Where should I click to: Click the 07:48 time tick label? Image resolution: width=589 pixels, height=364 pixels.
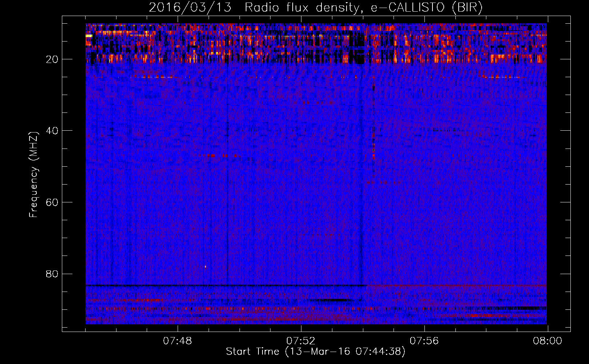[177, 341]
